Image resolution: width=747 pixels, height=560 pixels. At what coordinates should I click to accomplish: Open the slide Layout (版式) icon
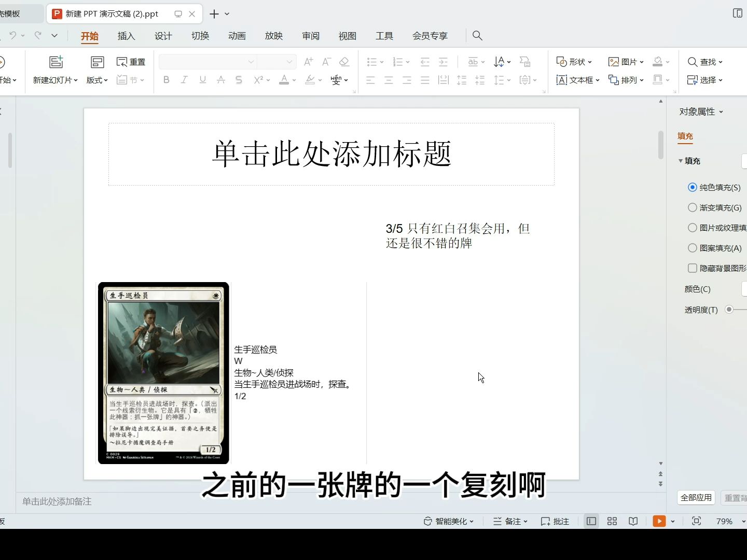(97, 62)
